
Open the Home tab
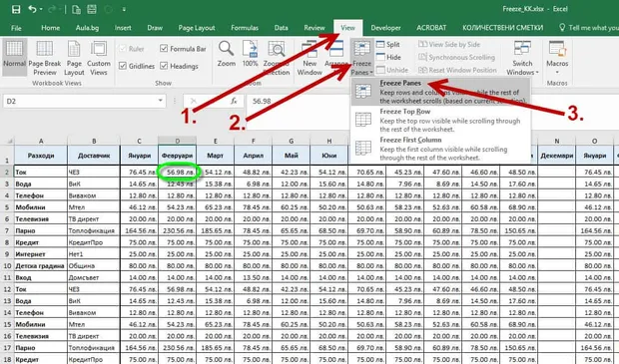click(x=51, y=28)
